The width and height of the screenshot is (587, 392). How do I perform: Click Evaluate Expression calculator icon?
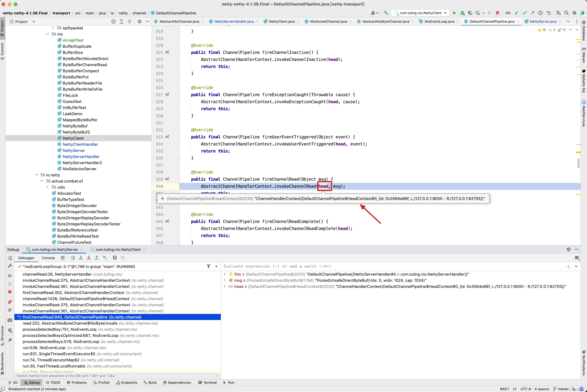coord(115,258)
